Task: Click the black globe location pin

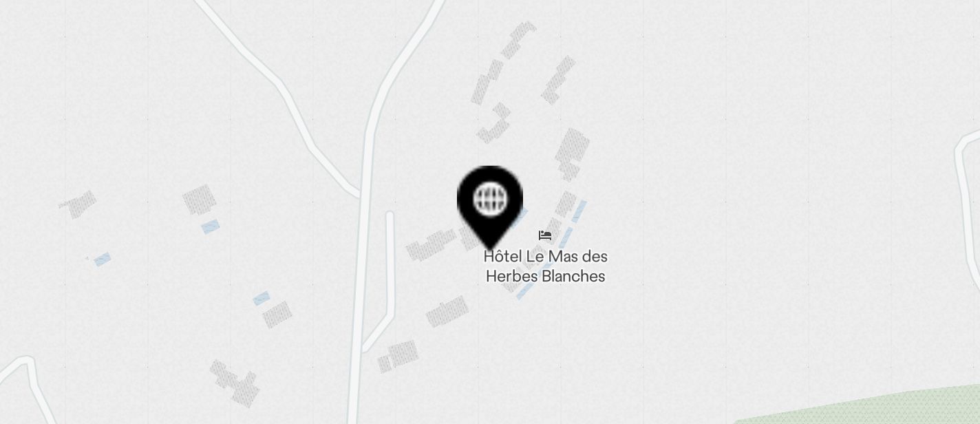Action: (490, 206)
